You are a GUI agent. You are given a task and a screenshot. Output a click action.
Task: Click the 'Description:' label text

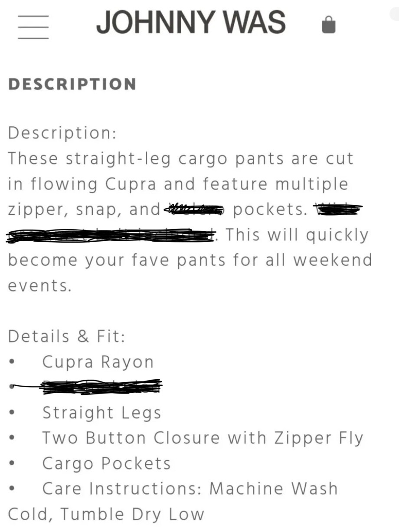click(x=62, y=133)
